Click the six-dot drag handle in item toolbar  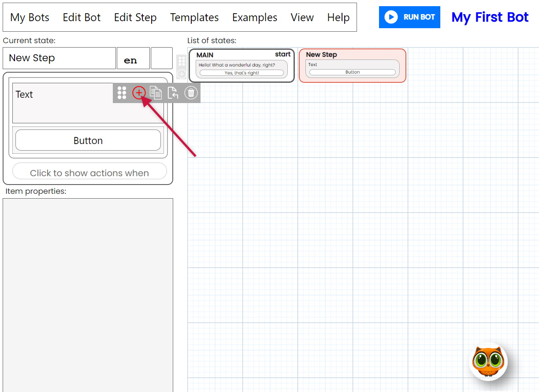click(122, 92)
